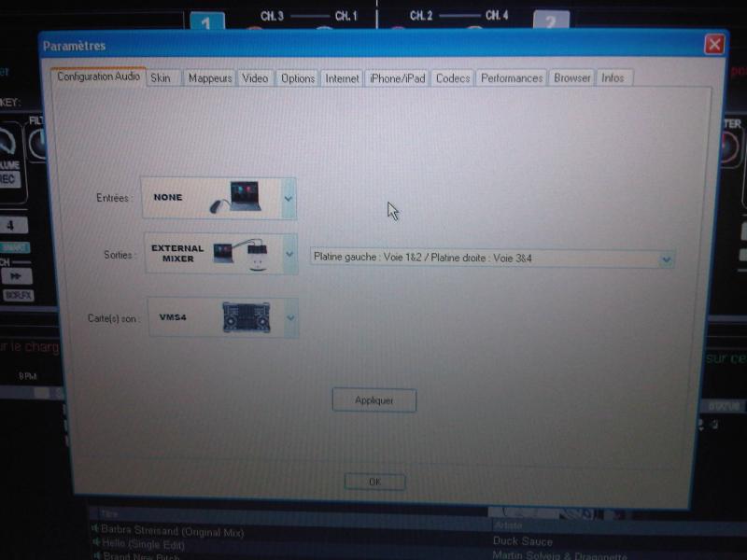Viewport: 747px width, 560px height.
Task: Open the Mappeurs tab
Action: click(x=209, y=78)
